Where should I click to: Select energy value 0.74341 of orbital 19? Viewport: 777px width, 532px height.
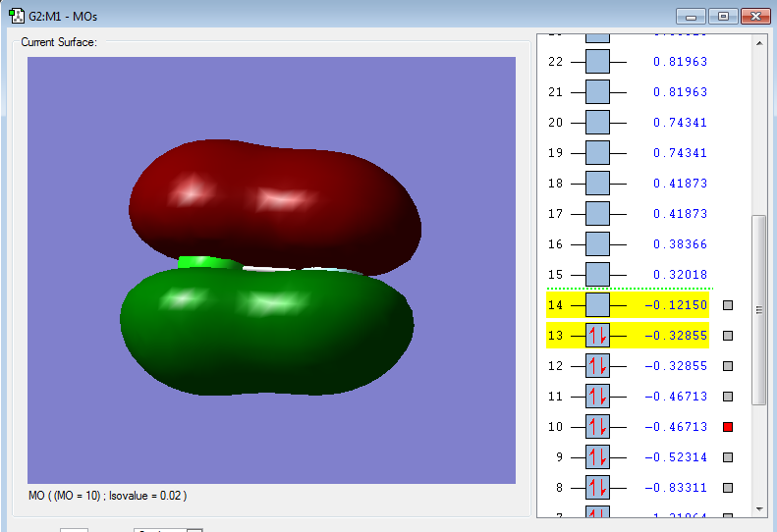680,153
